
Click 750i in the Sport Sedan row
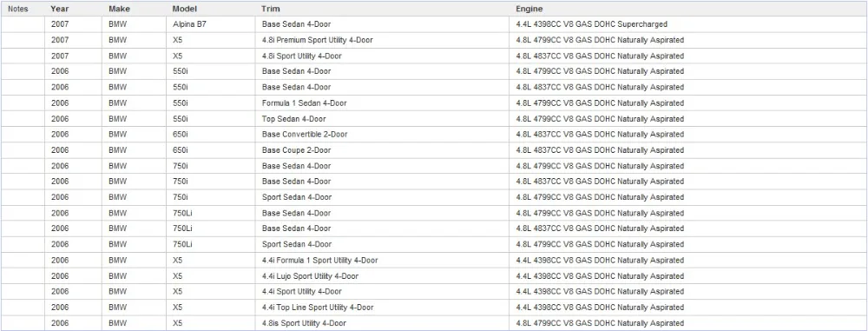[181, 197]
